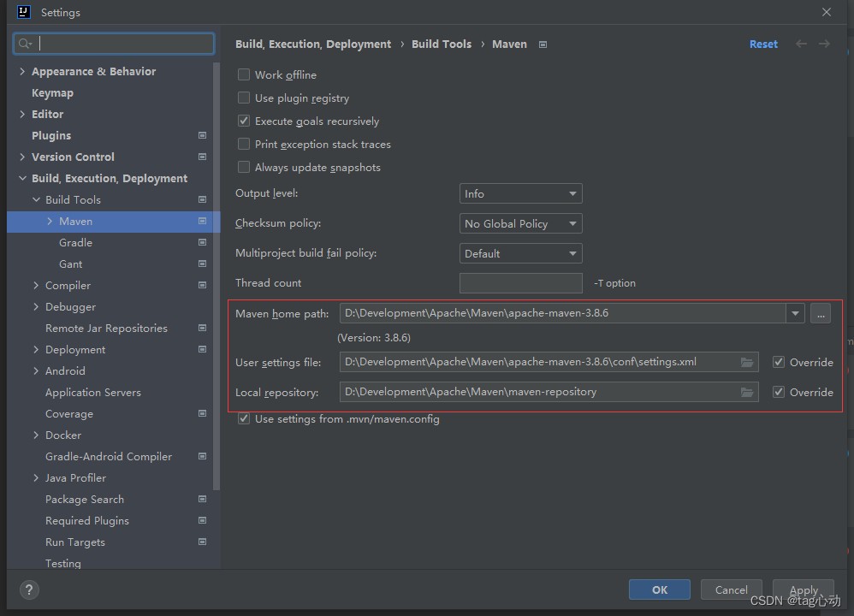
Task: Click the breadcrumb project-settings icon after Maven
Action: (x=543, y=44)
